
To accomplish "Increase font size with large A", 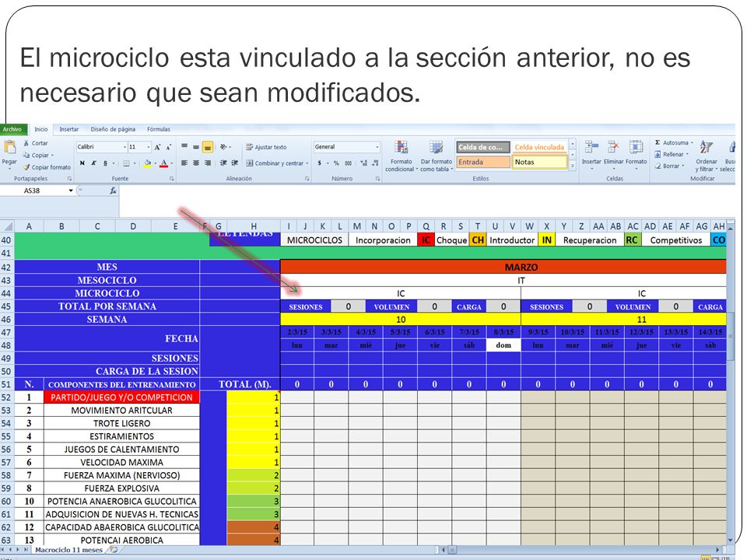I will point(157,147).
